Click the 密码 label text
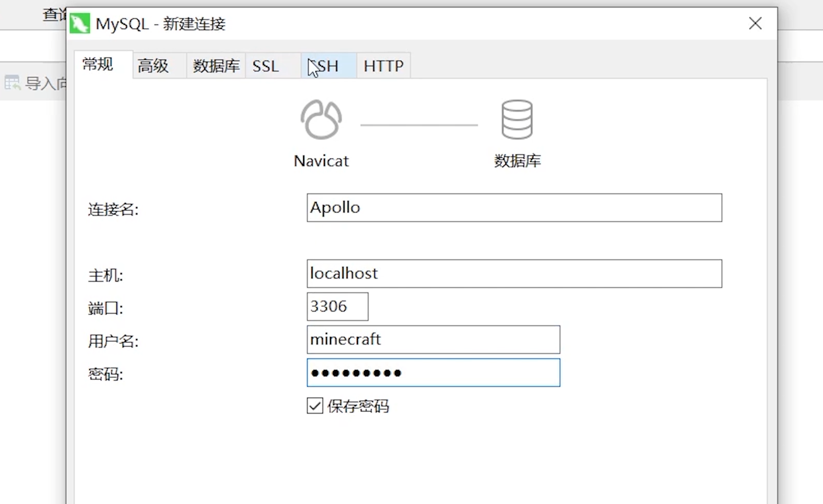The height and width of the screenshot is (504, 823). pos(105,374)
